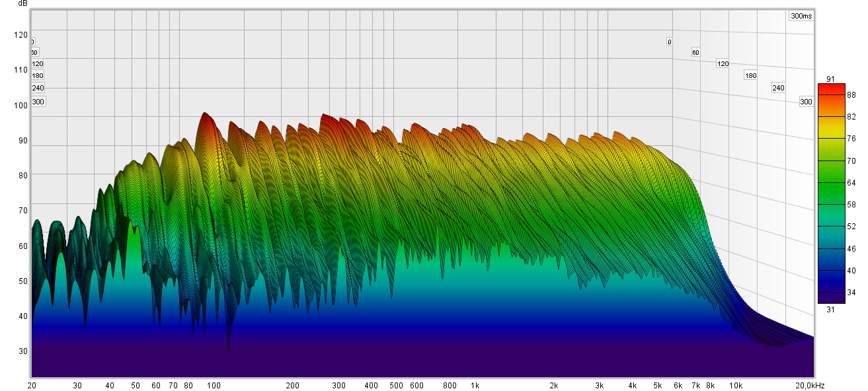This screenshot has width=868, height=391.
Task: Click the 400 frequency axis label
Action: [x=371, y=385]
